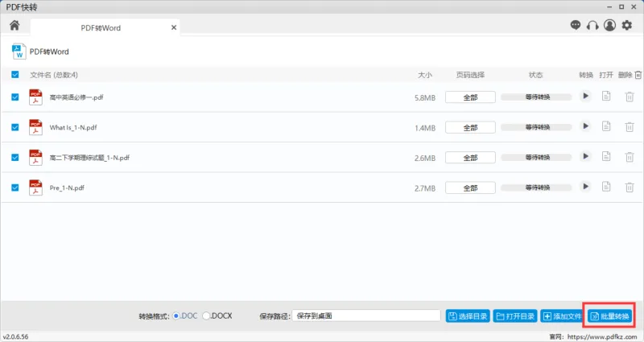This screenshot has height=342, width=644.
Task: Click the PDF icon of What Is_1-N.pdf
Action: coord(35,127)
